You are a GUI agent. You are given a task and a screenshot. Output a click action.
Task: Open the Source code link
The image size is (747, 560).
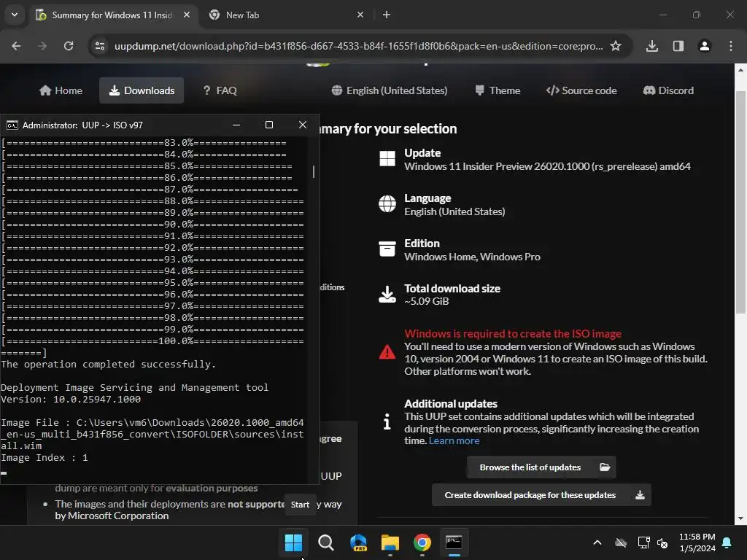click(581, 90)
